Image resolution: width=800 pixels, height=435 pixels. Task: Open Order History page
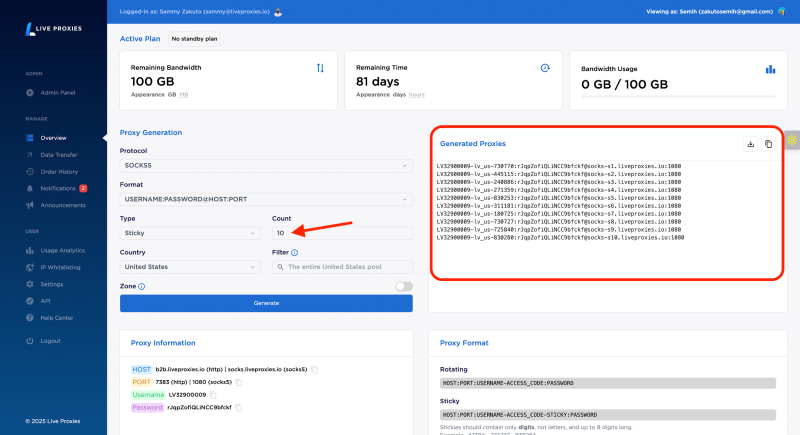[59, 172]
